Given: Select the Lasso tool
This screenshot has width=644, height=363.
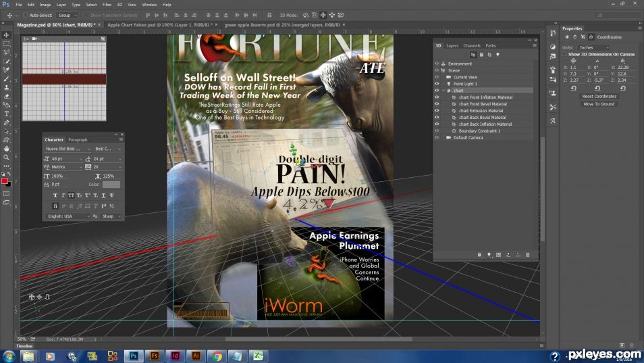Looking at the screenshot, I should click(x=6, y=52).
